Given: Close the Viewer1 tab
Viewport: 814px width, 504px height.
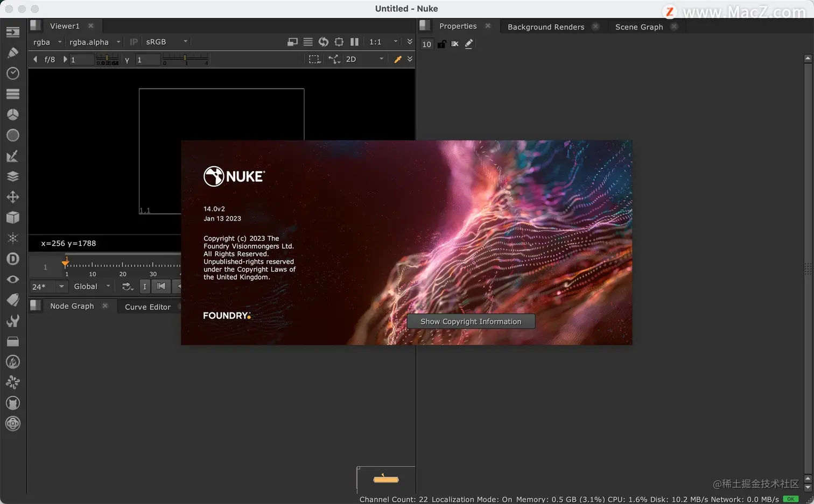Looking at the screenshot, I should click(x=91, y=26).
